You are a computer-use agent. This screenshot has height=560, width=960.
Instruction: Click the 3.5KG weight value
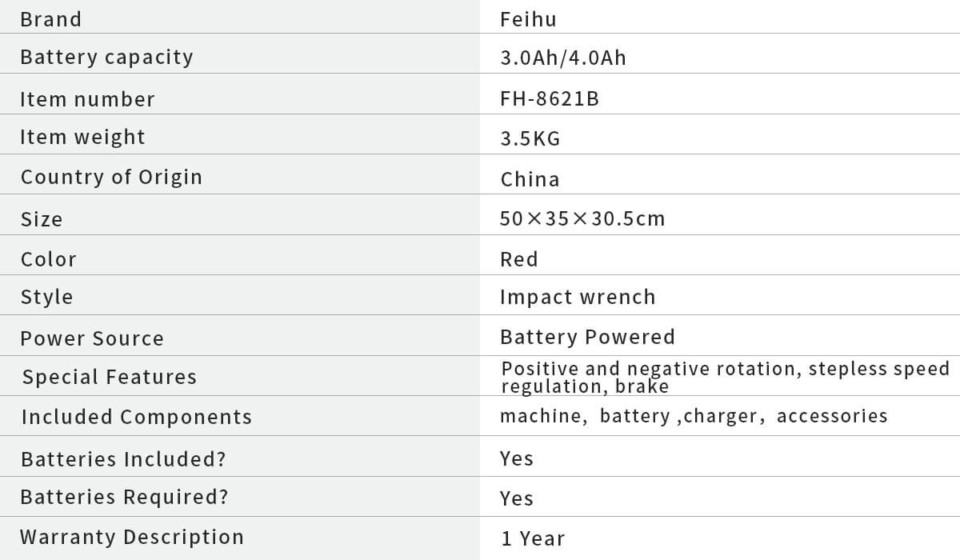coord(530,139)
